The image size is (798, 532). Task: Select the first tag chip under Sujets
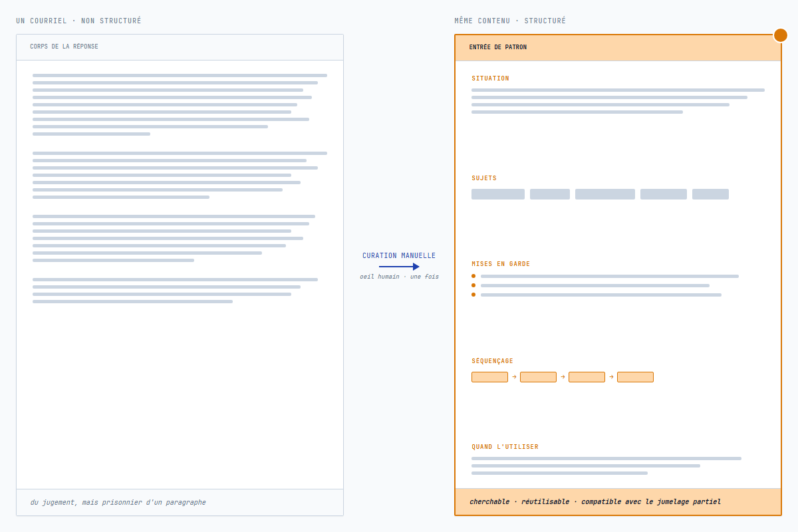tap(497, 194)
